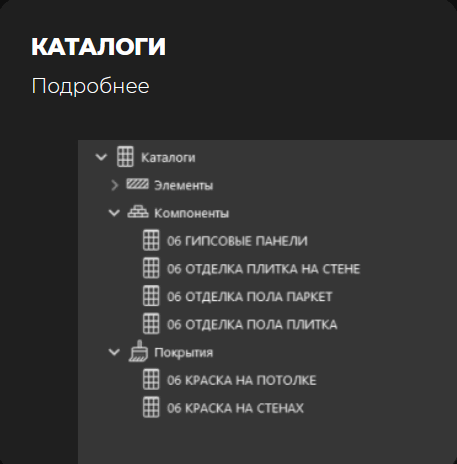This screenshot has width=457, height=464.
Task: Select the Компоненты folder label
Action: click(x=192, y=213)
